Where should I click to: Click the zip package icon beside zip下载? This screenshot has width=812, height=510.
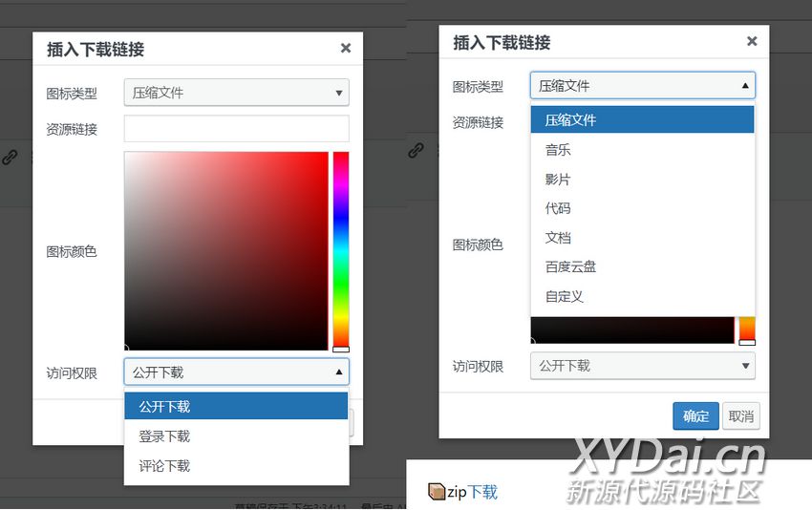[x=437, y=492]
